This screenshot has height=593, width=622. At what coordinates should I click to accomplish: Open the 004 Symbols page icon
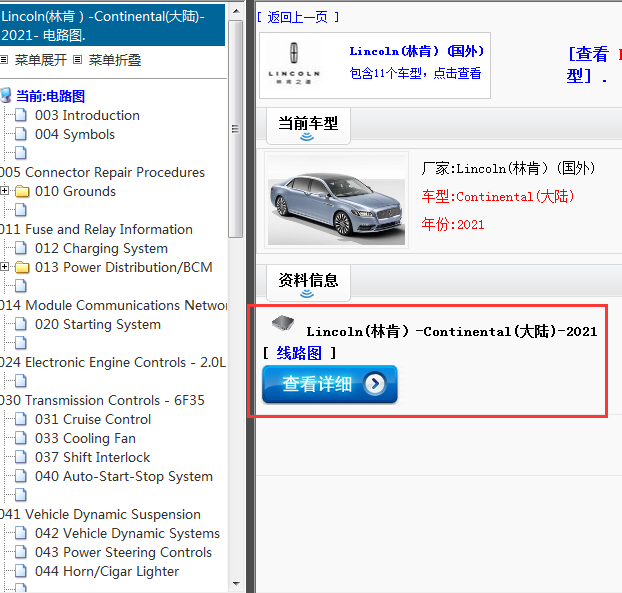click(21, 134)
